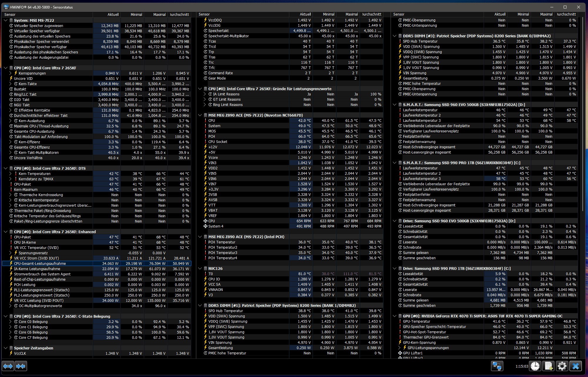This screenshot has height=377, width=588.
Task: Expand IA Limit Reasons row
Action: (205, 94)
